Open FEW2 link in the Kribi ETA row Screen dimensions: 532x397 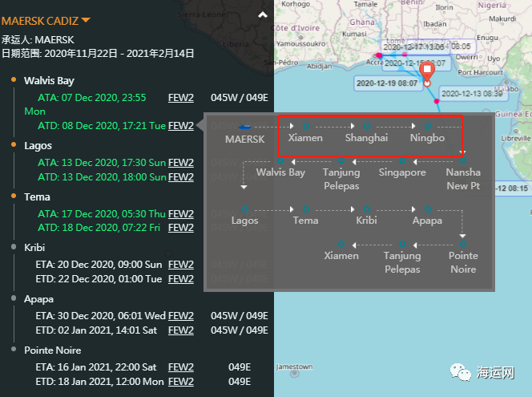[181, 265]
